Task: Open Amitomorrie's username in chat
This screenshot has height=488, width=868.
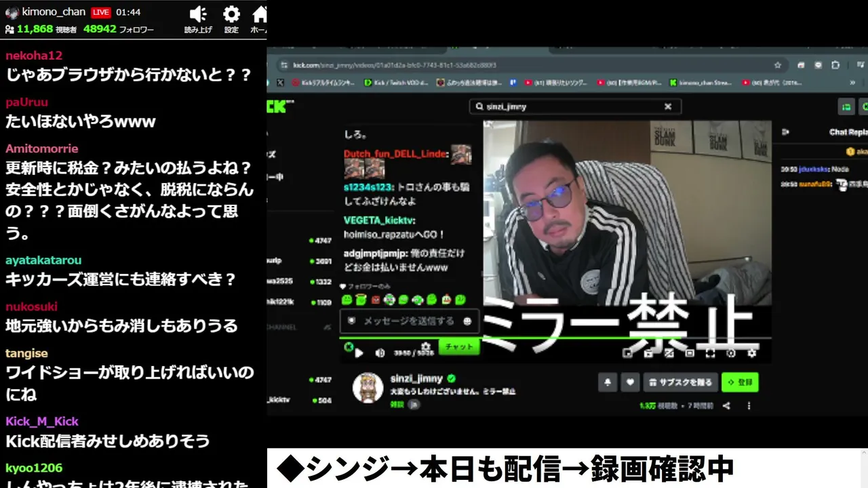Action: [x=42, y=148]
